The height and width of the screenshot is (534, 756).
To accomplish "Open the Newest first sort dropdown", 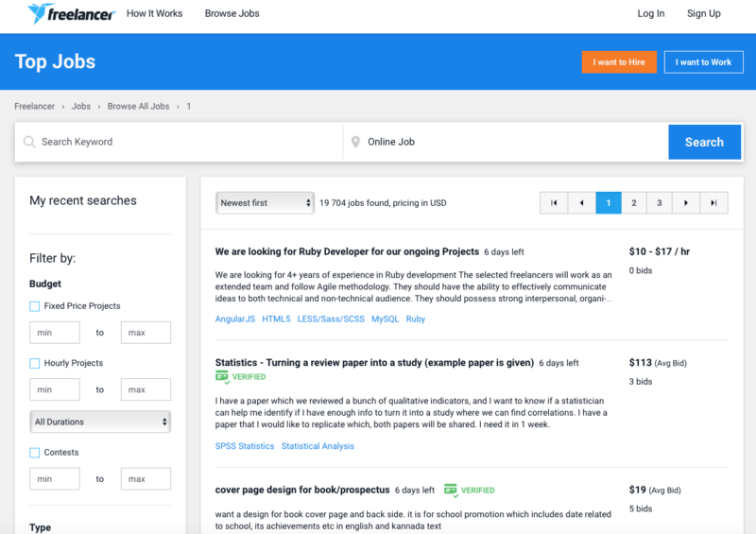I will (265, 202).
